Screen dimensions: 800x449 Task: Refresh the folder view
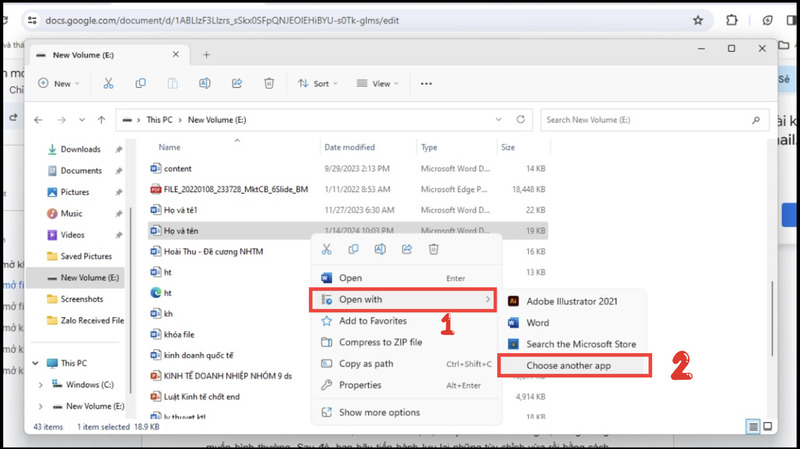coord(520,119)
